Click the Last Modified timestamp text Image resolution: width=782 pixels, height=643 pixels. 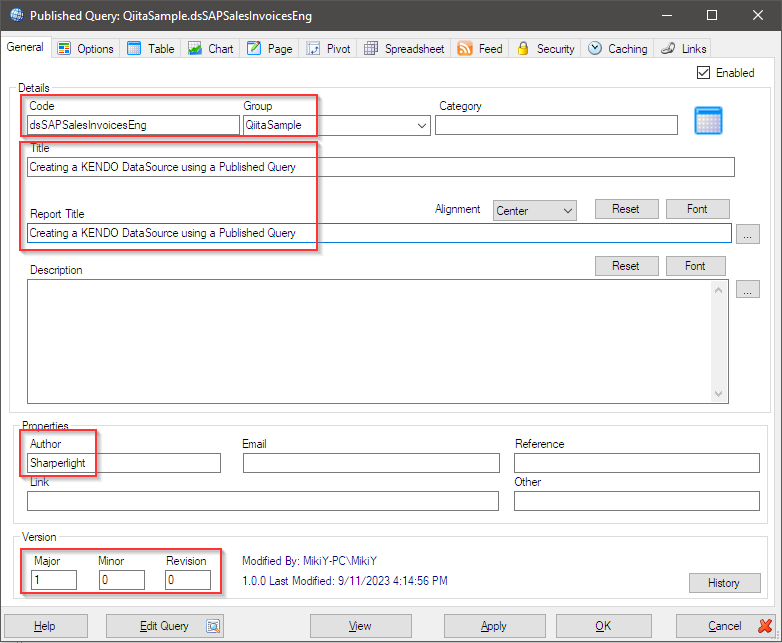pos(345,581)
